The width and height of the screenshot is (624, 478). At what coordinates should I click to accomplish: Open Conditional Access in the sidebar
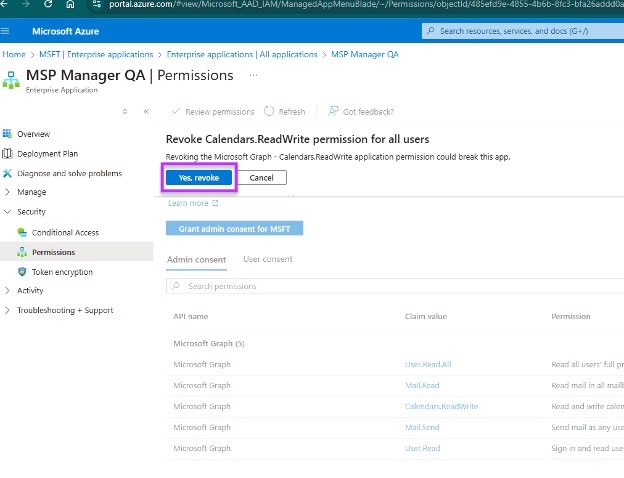point(65,232)
